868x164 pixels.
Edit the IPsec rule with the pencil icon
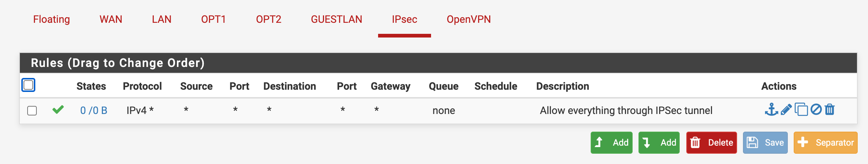tap(786, 110)
